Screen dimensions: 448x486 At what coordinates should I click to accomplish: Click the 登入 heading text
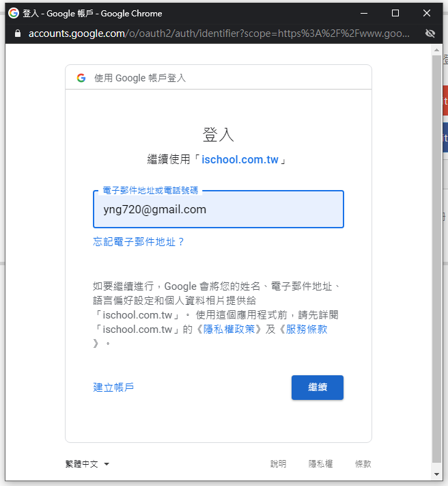(219, 135)
